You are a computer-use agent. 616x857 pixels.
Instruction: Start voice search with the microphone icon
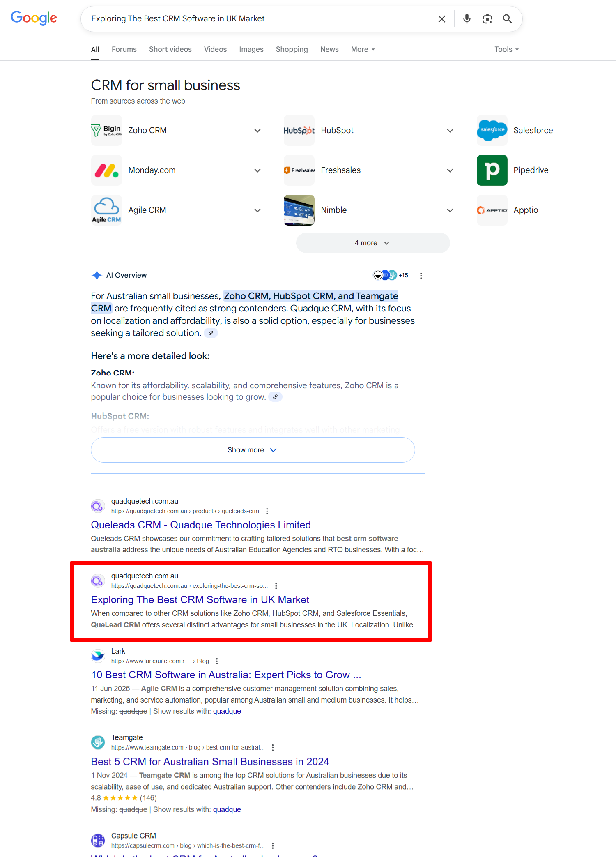(x=467, y=19)
